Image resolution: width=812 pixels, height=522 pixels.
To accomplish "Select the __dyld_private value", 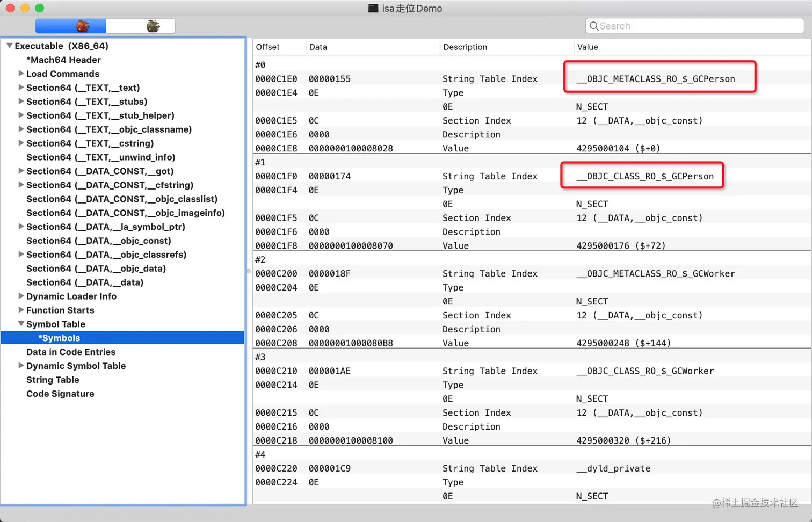I will point(613,468).
